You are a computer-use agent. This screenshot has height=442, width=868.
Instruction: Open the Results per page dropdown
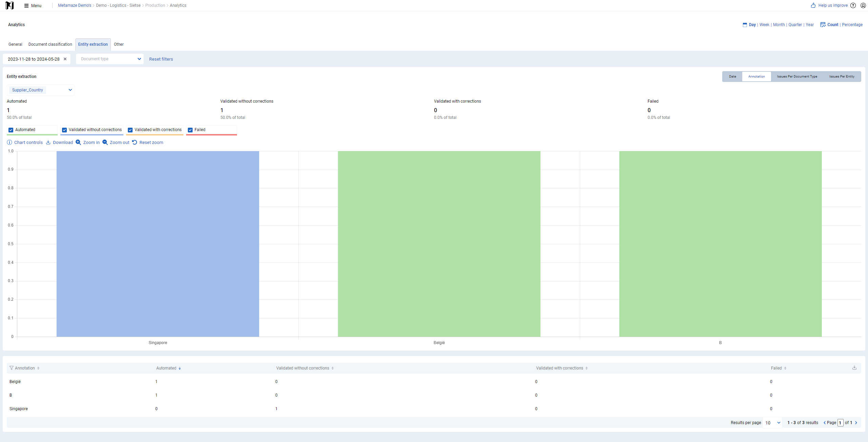point(772,423)
